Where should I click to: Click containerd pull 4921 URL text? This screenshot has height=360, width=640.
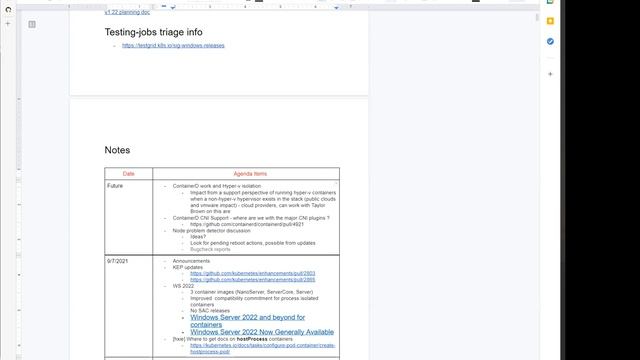coord(247,224)
